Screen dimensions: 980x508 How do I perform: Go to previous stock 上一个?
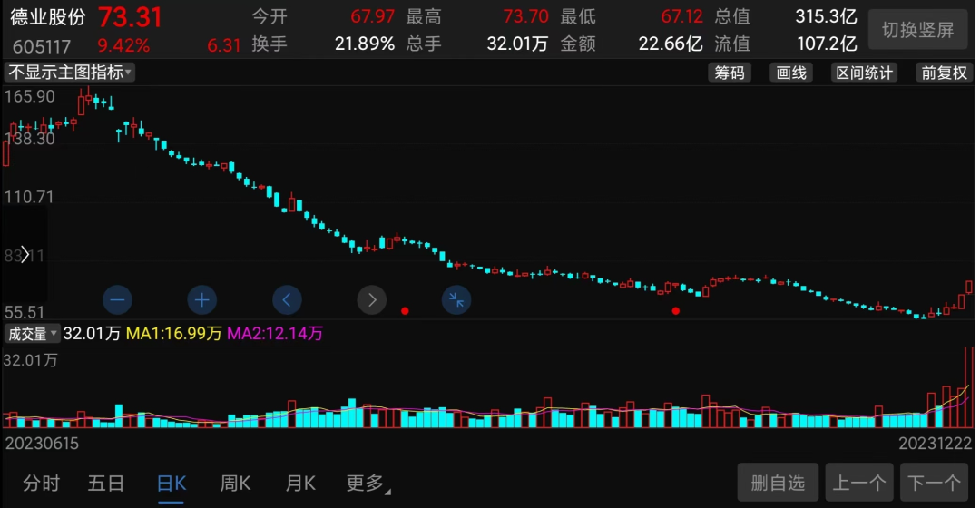click(x=859, y=483)
